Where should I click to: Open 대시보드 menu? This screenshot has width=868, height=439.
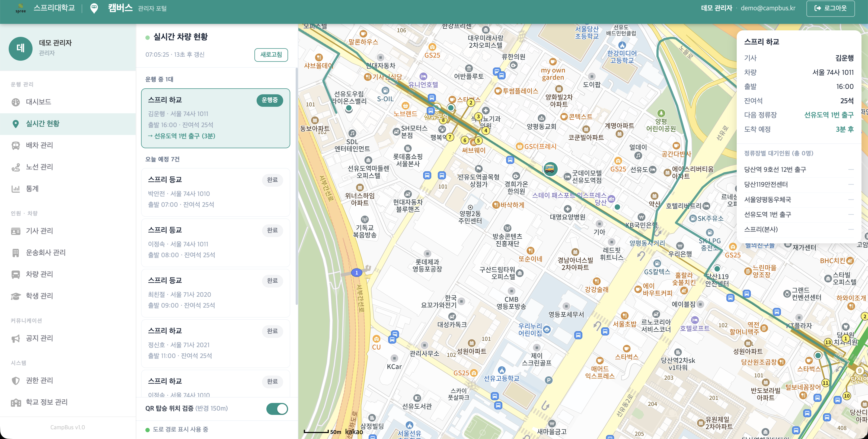(68, 102)
